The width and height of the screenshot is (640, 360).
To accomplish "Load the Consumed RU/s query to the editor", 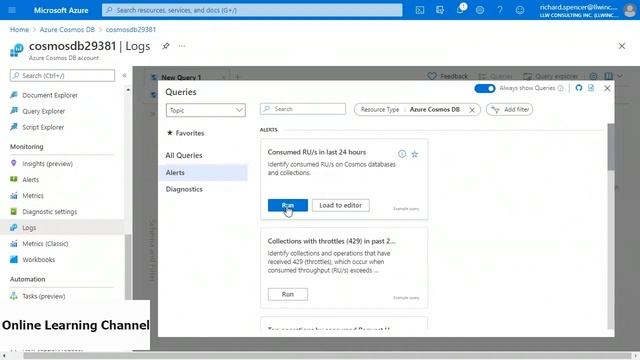I will pos(341,205).
